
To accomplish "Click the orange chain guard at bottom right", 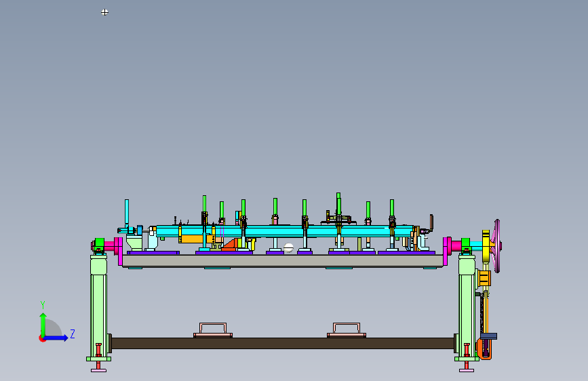I will (484, 348).
